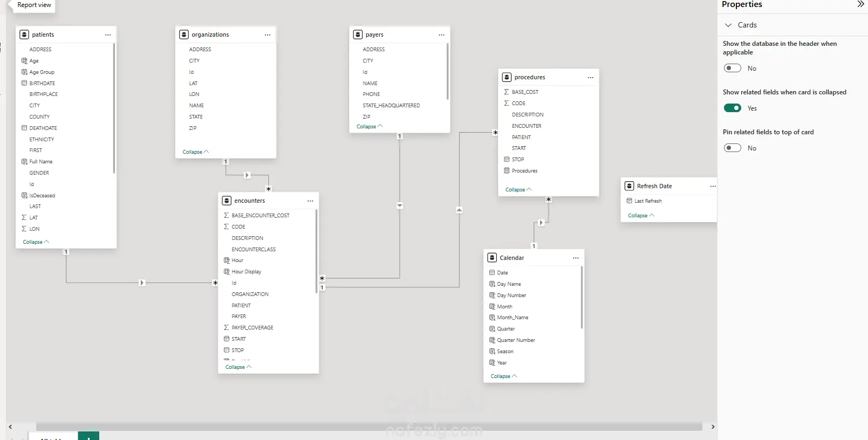Select the IsDeceased field in patients

(42, 196)
